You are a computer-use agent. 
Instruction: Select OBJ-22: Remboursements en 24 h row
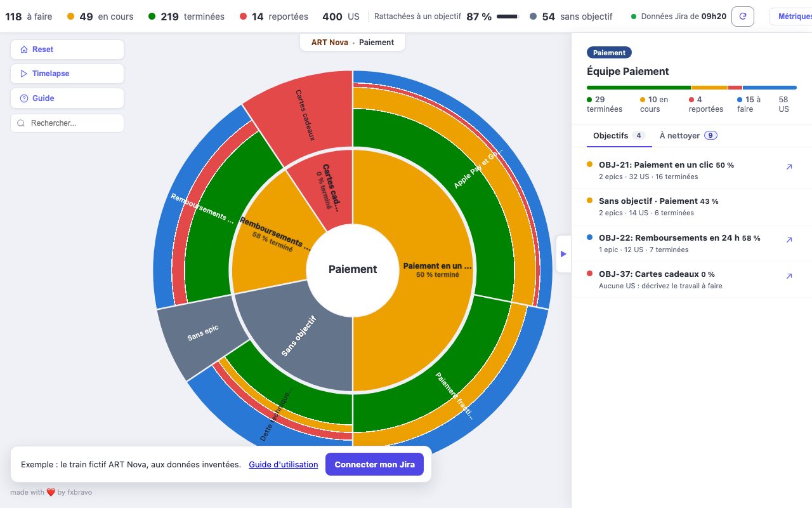691,244
